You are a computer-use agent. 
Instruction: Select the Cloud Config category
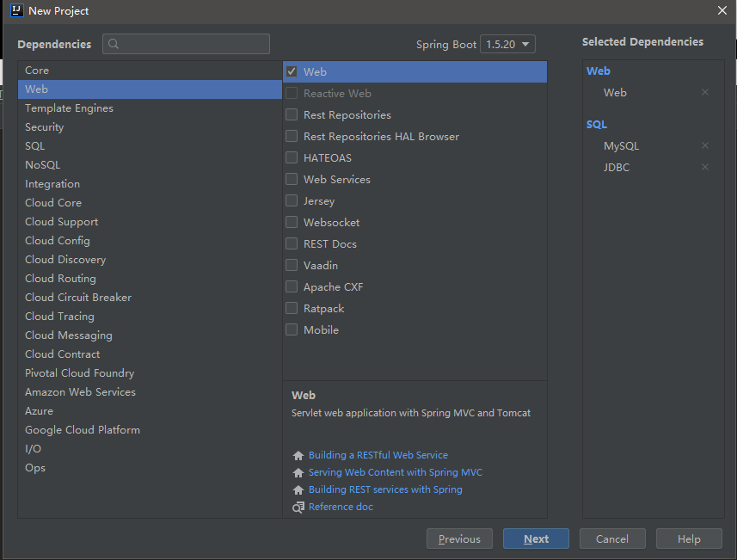[150, 240]
